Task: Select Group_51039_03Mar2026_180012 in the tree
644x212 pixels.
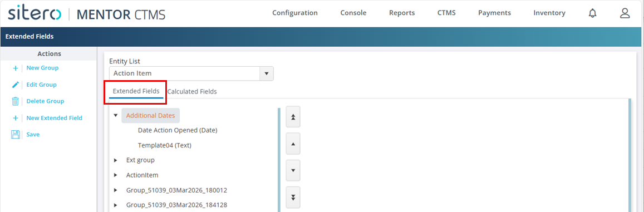Action: 176,190
